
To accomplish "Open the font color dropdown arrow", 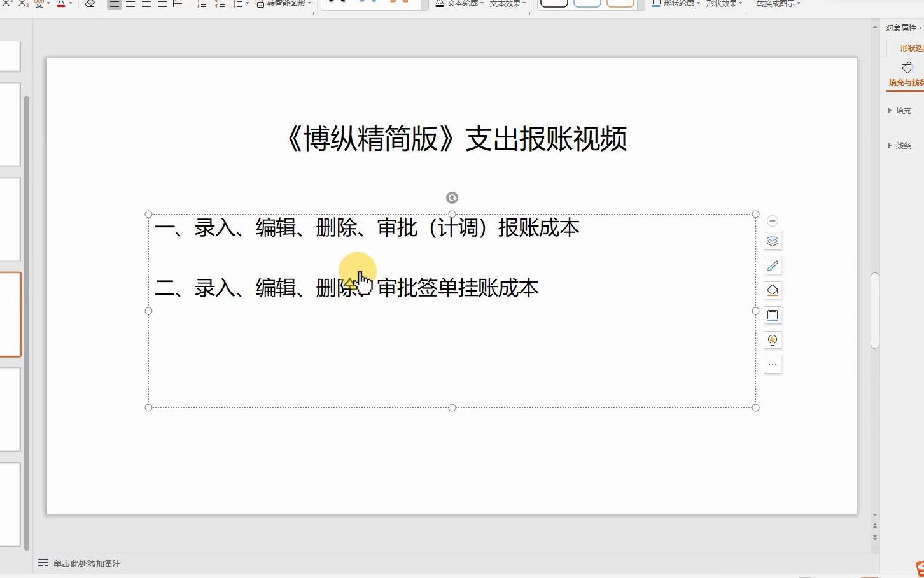I will point(70,3).
